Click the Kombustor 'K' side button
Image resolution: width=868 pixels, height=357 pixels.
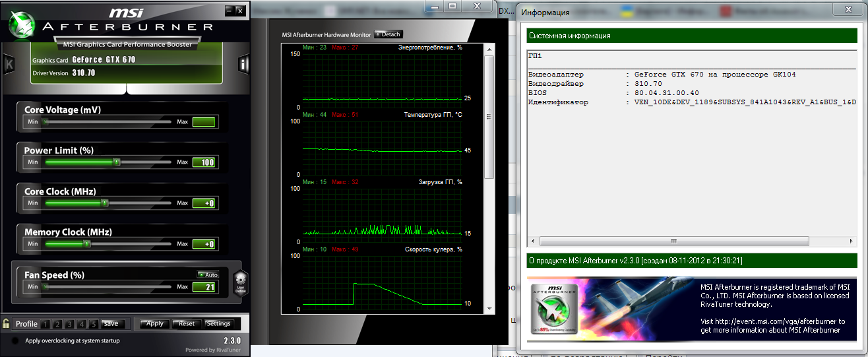(x=9, y=64)
